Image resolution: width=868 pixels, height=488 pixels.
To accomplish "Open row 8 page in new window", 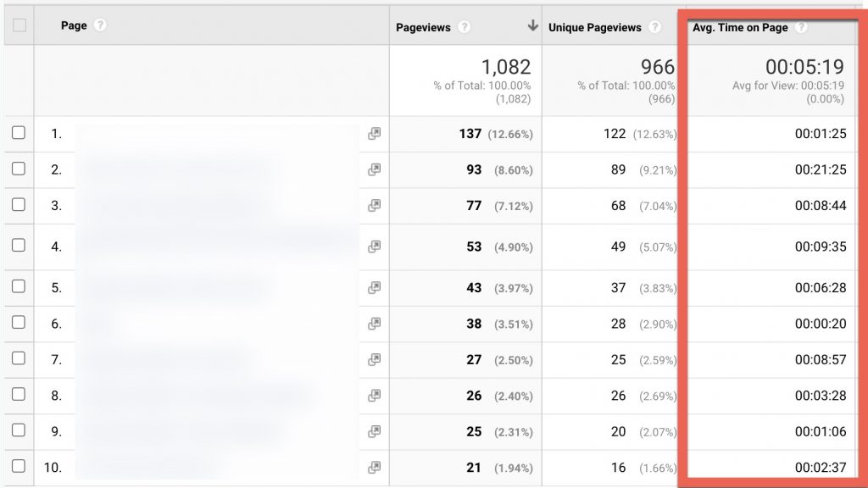I will pos(374,396).
